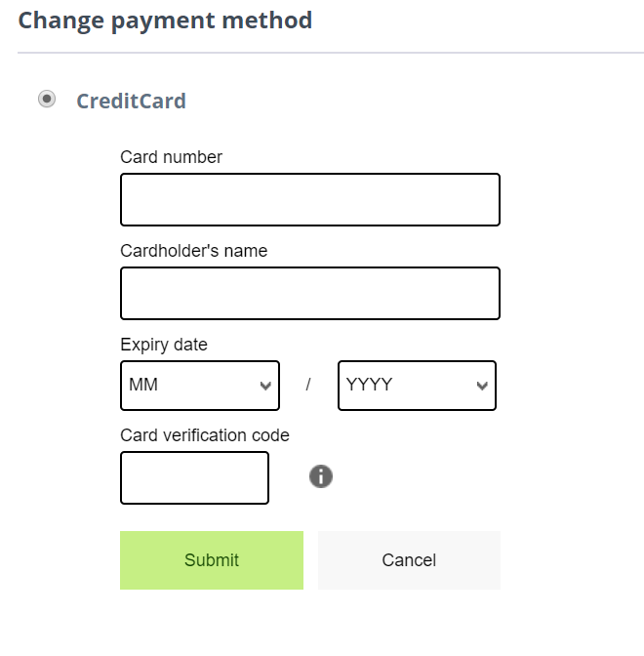Open the MM expiry month dropdown
Image resolution: width=644 pixels, height=656 pixels.
pos(200,386)
